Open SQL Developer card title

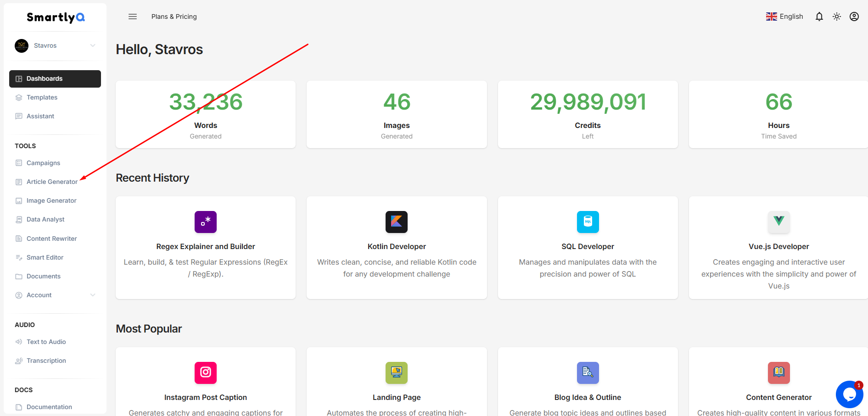pos(588,246)
